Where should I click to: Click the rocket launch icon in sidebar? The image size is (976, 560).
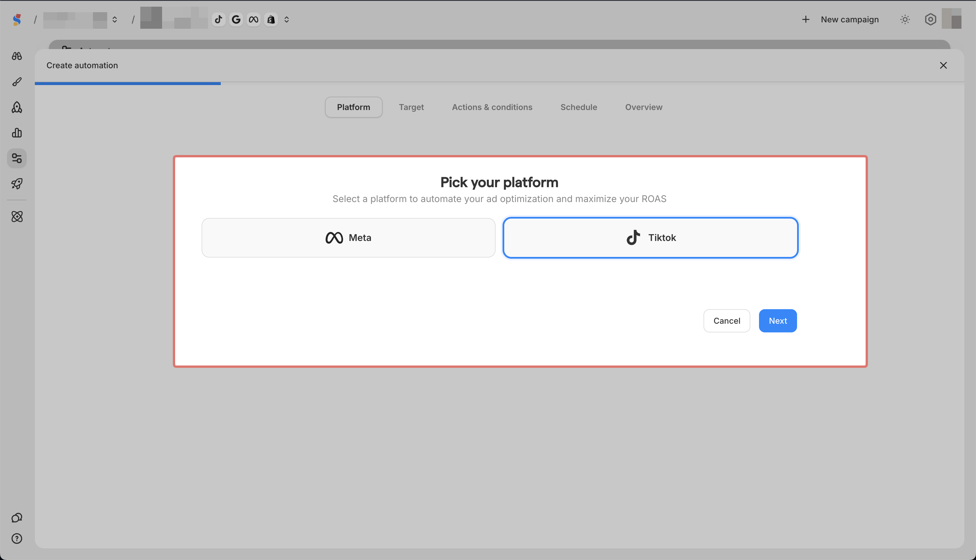click(17, 184)
